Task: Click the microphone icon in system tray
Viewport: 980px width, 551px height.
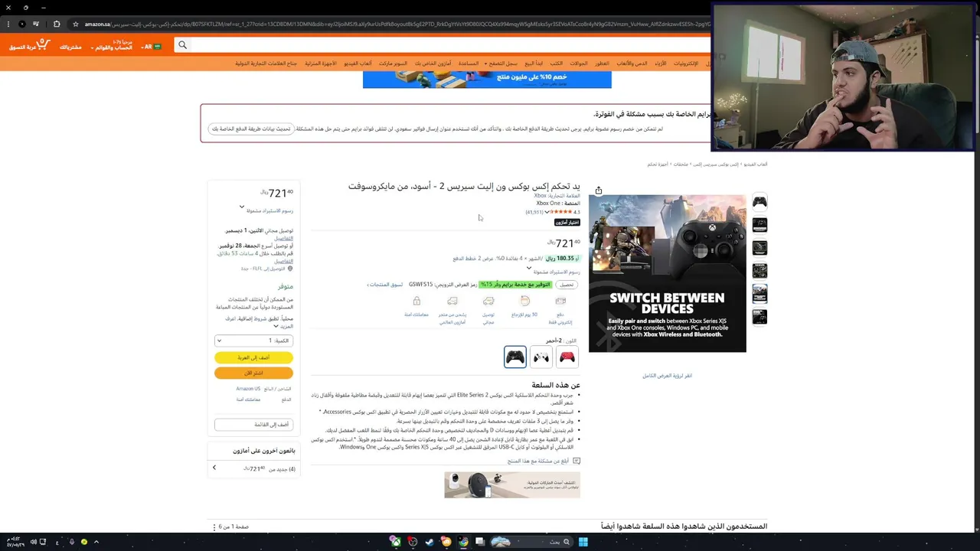Action: point(71,542)
